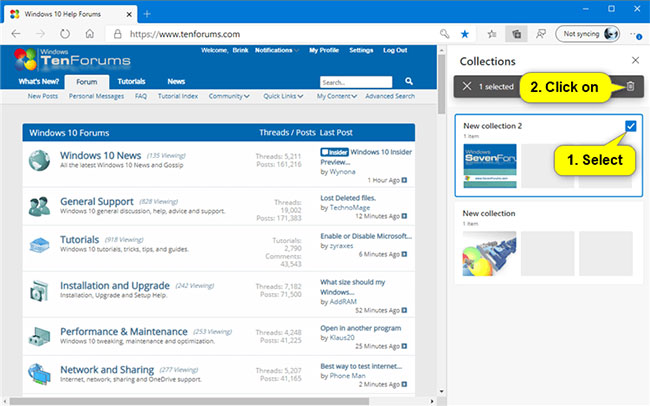Click the page vertical scrollbar thumb
650x406 pixels.
point(441,84)
